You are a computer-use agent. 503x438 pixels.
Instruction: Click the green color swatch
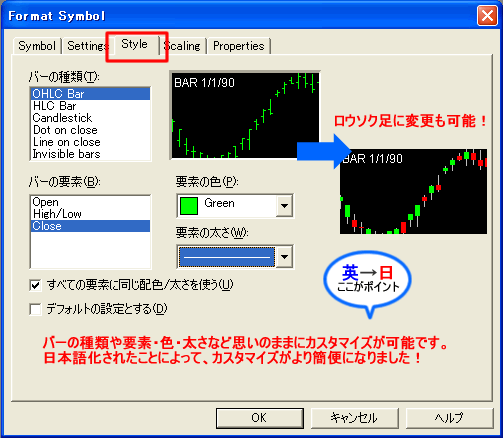pos(189,206)
